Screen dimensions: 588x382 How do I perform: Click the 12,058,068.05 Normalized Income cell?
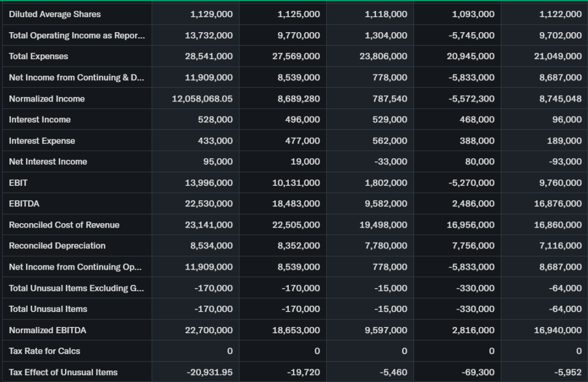(x=202, y=99)
